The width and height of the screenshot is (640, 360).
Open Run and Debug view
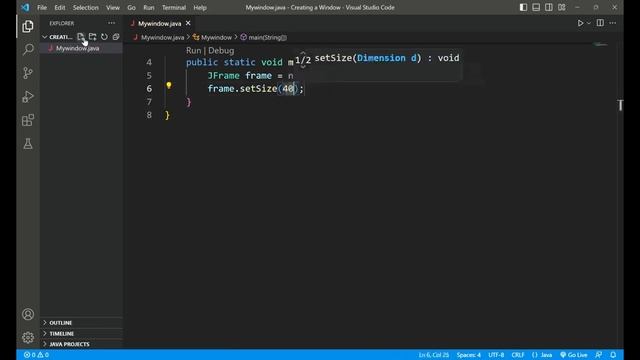point(28,97)
